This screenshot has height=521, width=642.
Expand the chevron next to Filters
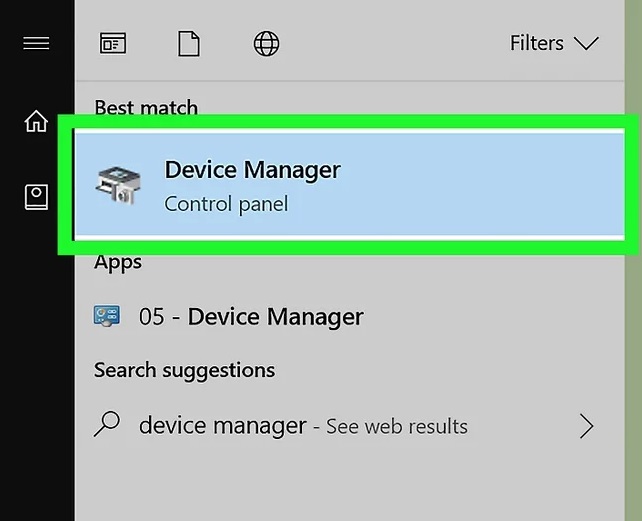pyautogui.click(x=586, y=43)
